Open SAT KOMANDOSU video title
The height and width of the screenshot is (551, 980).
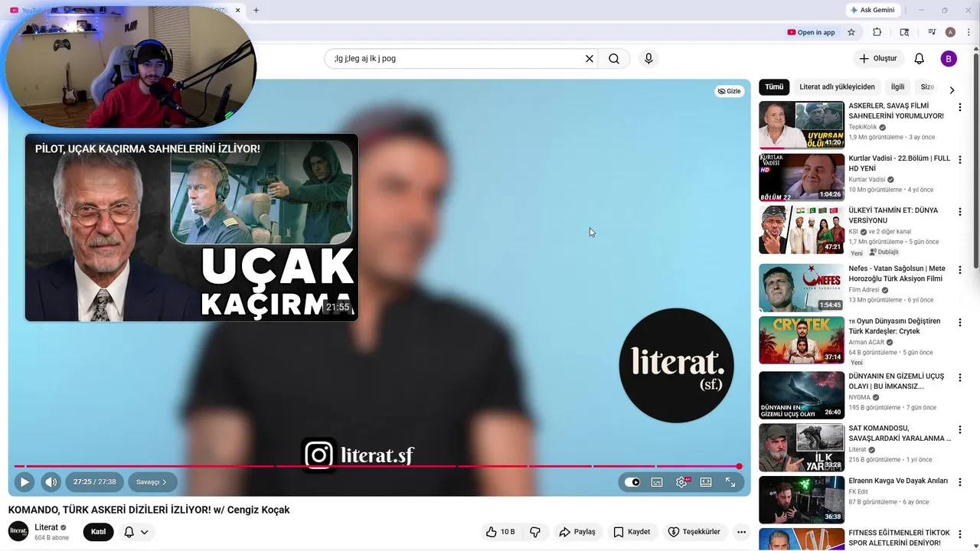(900, 433)
